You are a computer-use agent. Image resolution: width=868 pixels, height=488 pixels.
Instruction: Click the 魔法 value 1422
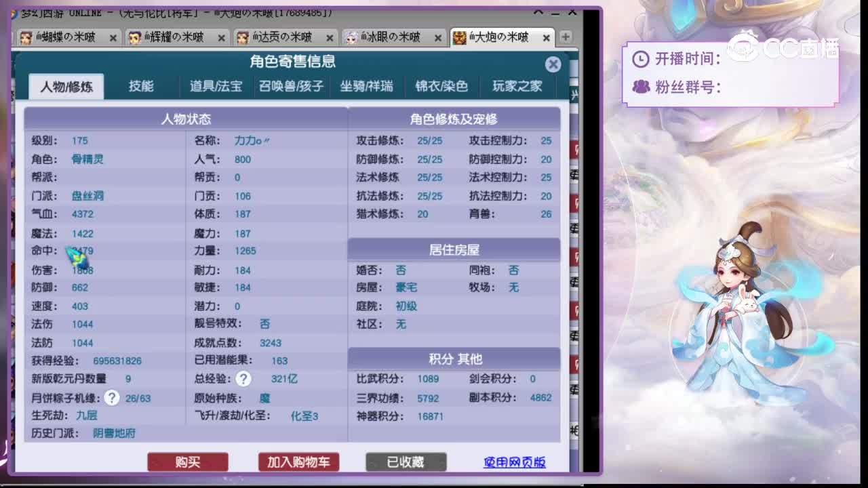pyautogui.click(x=83, y=234)
